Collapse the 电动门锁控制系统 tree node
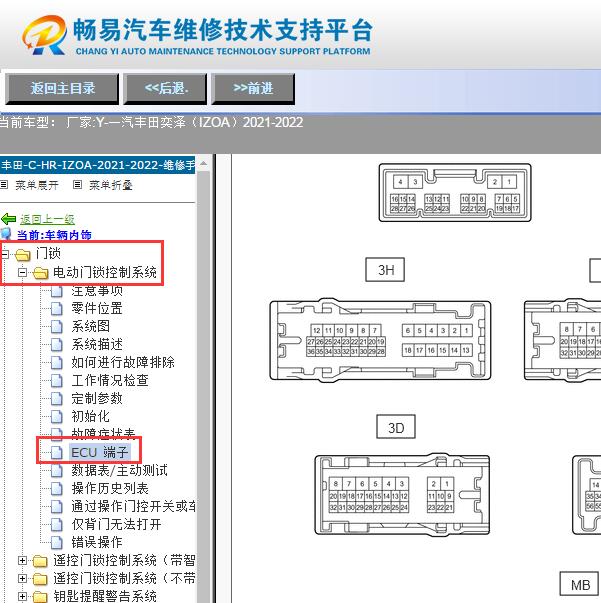Screen dimensions: 601x603 tap(22, 273)
